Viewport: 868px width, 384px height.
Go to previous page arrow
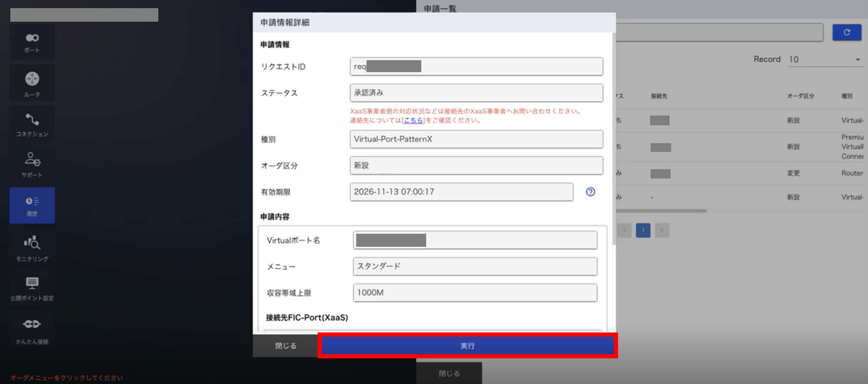[624, 230]
